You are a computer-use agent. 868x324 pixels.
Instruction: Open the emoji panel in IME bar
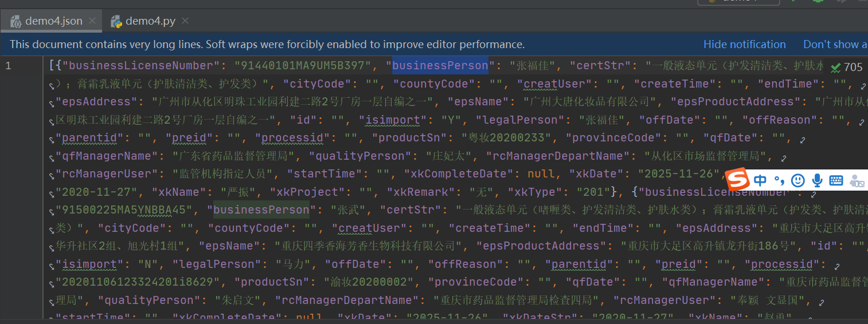tap(797, 181)
